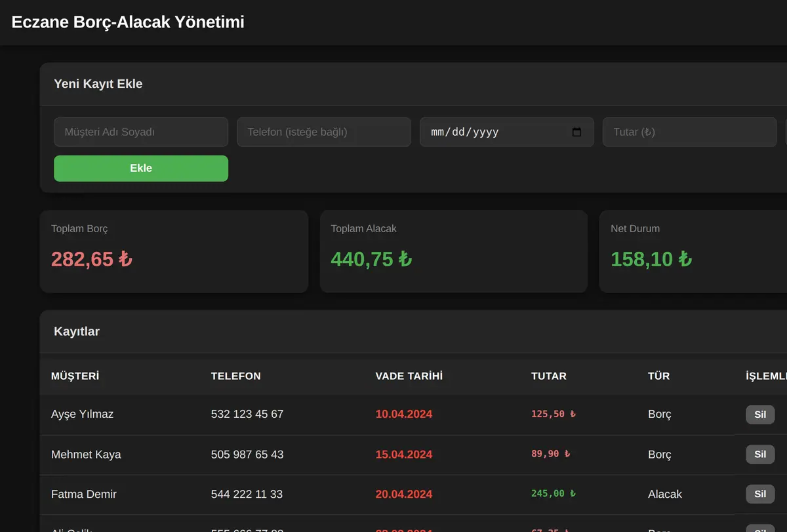Select the Fatma Demir customer name
This screenshot has height=532, width=787.
(84, 494)
